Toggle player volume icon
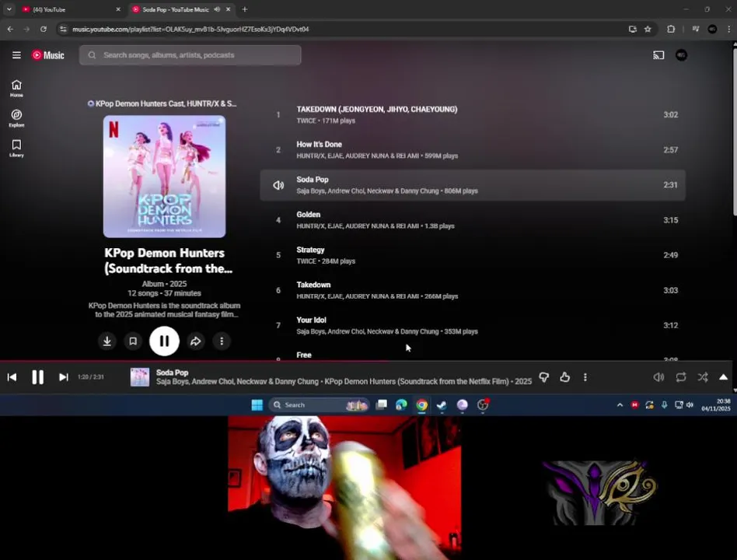The image size is (737, 560). coord(658,377)
